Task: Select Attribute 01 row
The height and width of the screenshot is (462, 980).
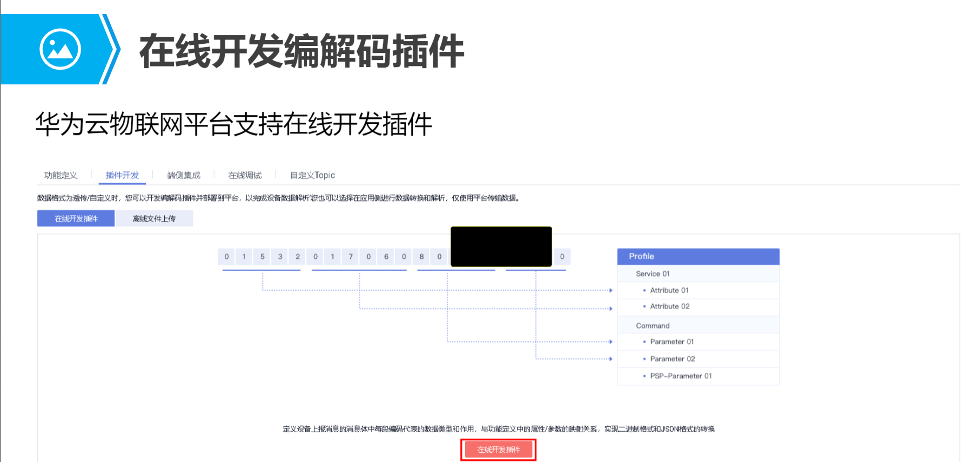Action: point(698,290)
